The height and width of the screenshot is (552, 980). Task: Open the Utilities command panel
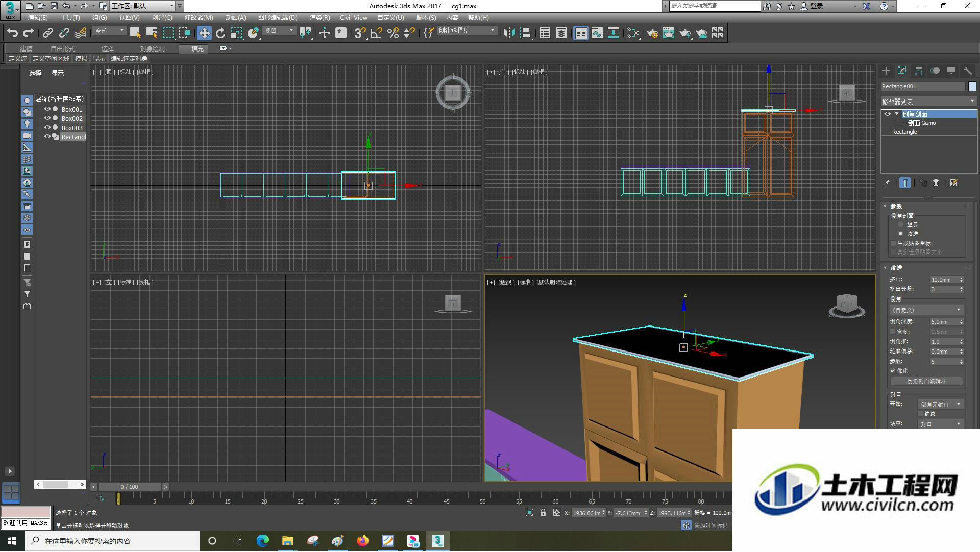968,71
